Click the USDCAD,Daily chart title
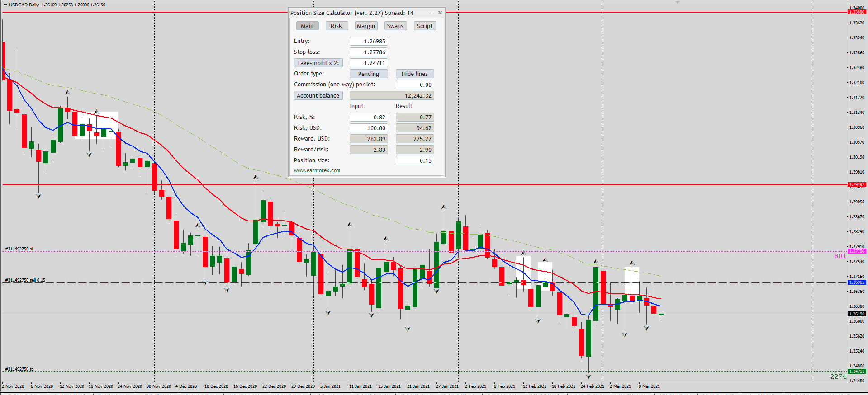 point(24,5)
